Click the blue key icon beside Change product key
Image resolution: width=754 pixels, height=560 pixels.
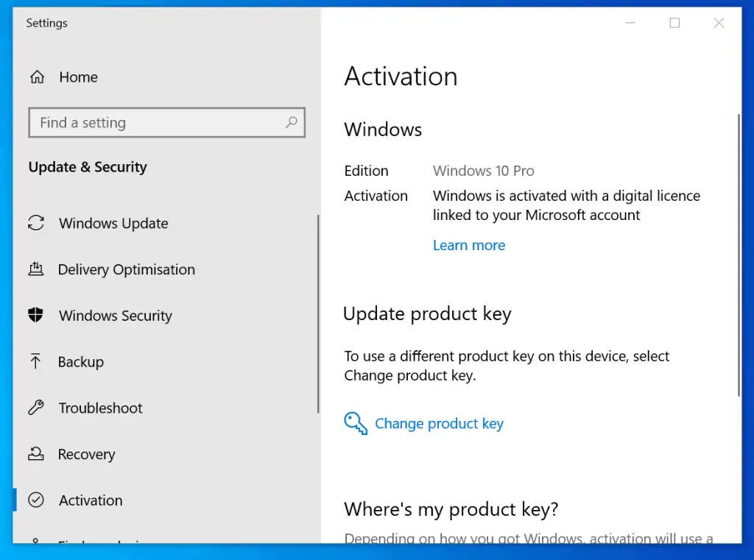point(356,423)
